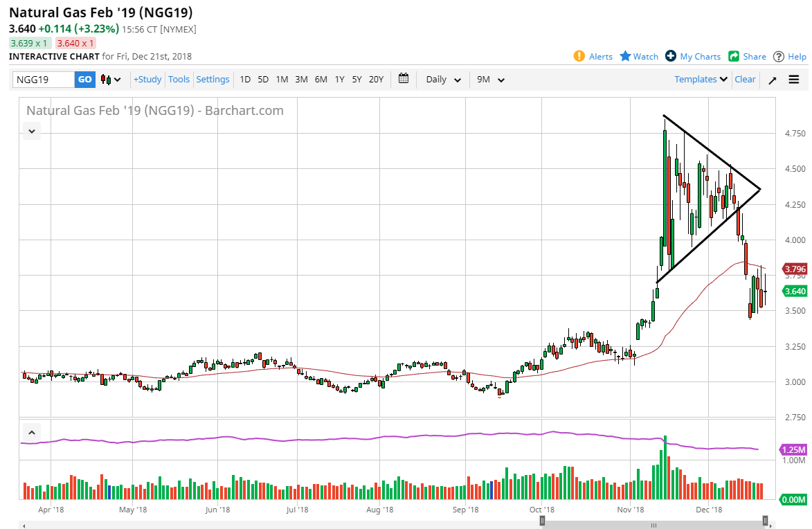812x529 pixels.
Task: Expand the 9M period dropdown
Action: (490, 80)
